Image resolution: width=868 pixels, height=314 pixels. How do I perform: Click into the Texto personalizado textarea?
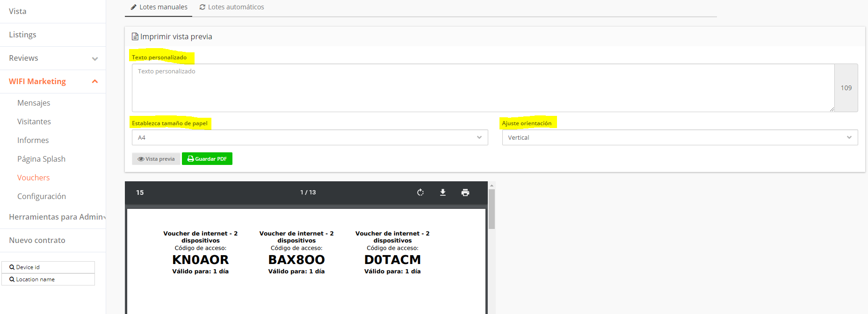click(x=483, y=88)
